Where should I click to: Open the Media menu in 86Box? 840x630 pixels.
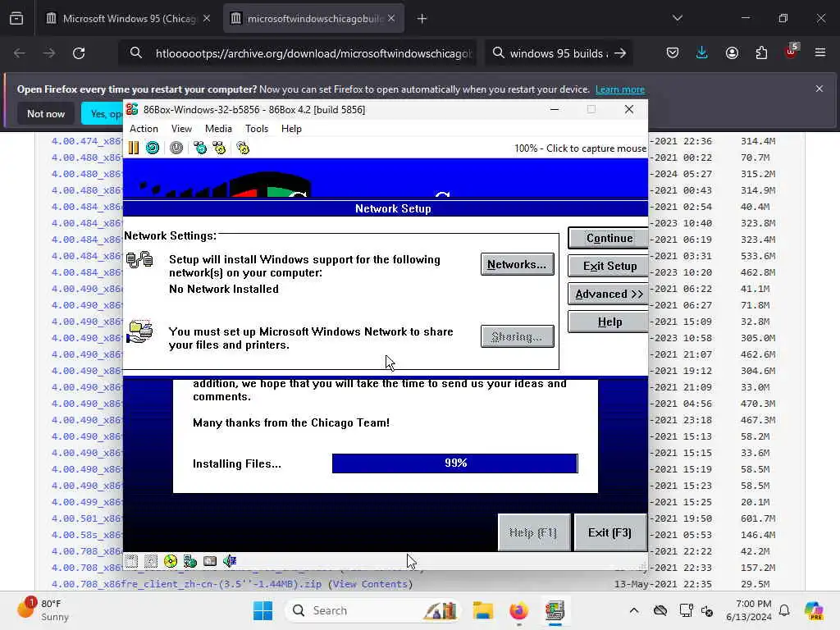click(218, 129)
